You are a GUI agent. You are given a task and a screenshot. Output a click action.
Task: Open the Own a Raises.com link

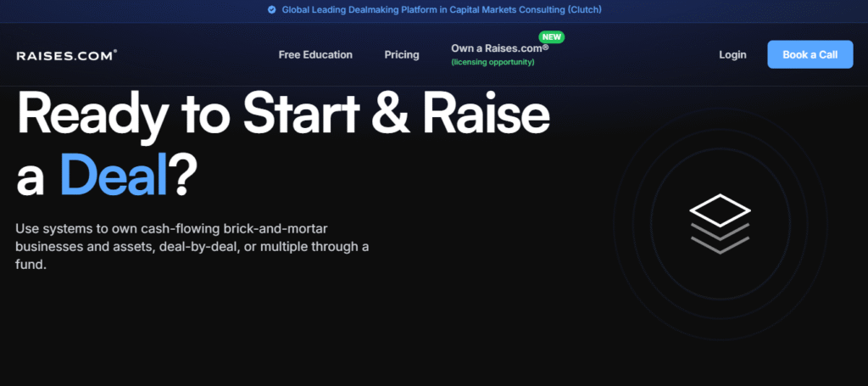click(x=499, y=48)
